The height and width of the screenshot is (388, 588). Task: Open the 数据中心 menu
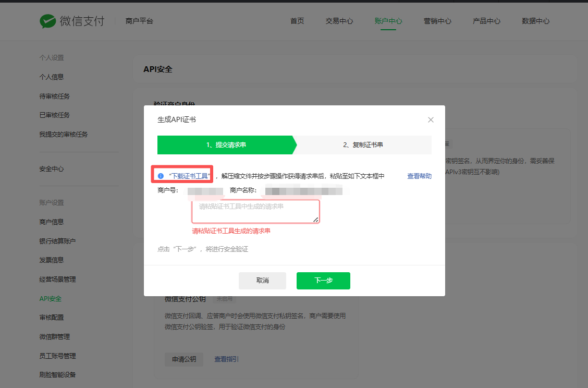click(535, 21)
